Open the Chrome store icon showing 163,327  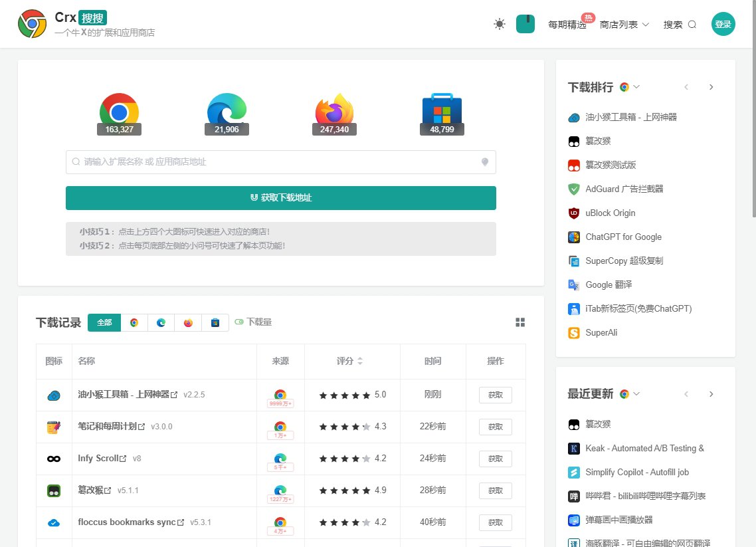click(x=119, y=114)
